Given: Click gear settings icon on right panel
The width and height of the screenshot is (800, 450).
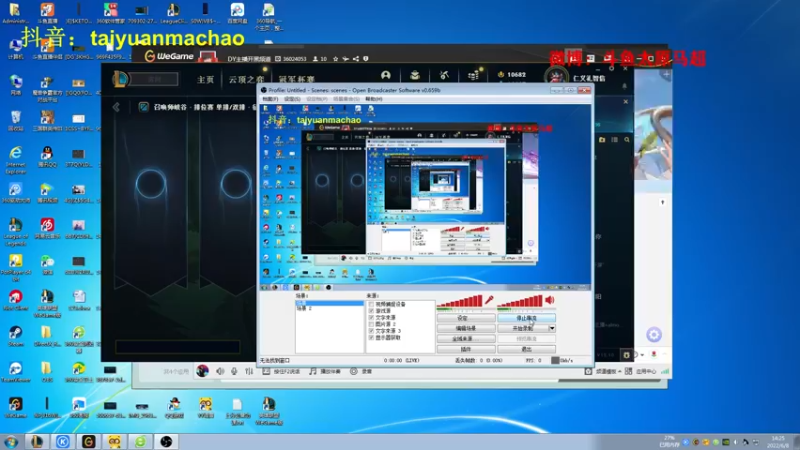Looking at the screenshot, I should tap(654, 335).
